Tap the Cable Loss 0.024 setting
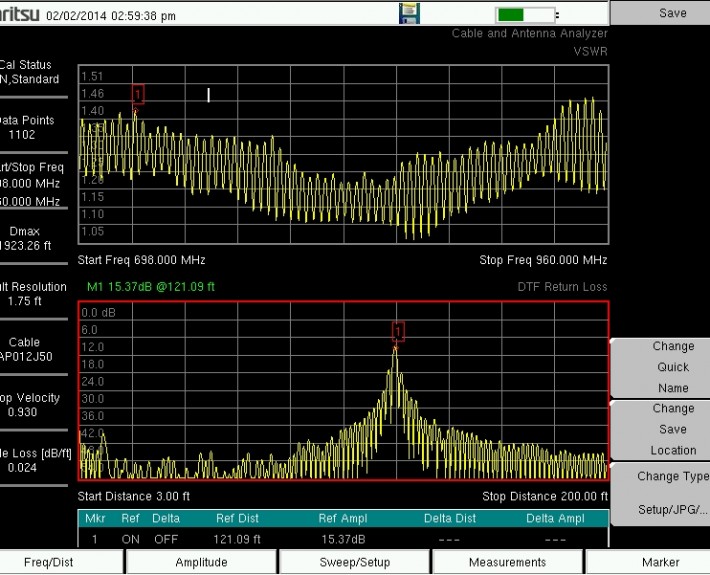This screenshot has height=575, width=710. 32,459
